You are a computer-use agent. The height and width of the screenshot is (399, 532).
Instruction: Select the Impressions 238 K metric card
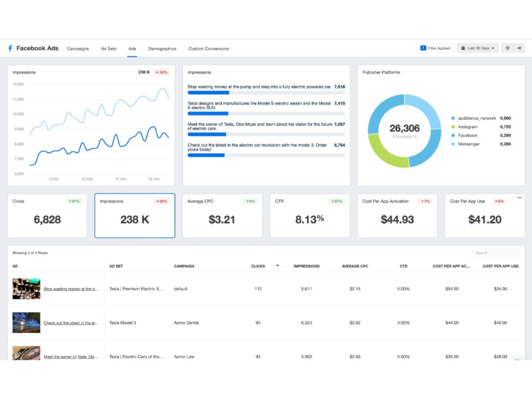pyautogui.click(x=135, y=215)
